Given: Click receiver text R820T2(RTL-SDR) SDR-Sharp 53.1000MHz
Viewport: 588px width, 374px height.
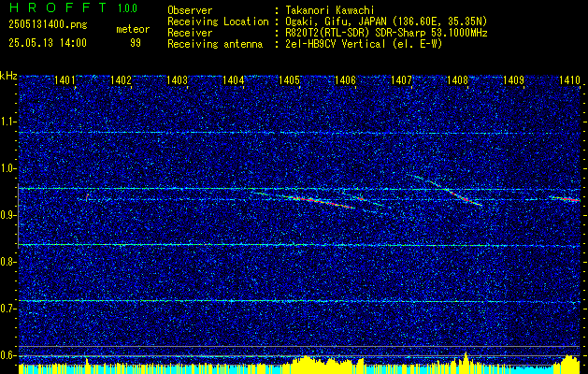Looking at the screenshot, I should 386,33.
